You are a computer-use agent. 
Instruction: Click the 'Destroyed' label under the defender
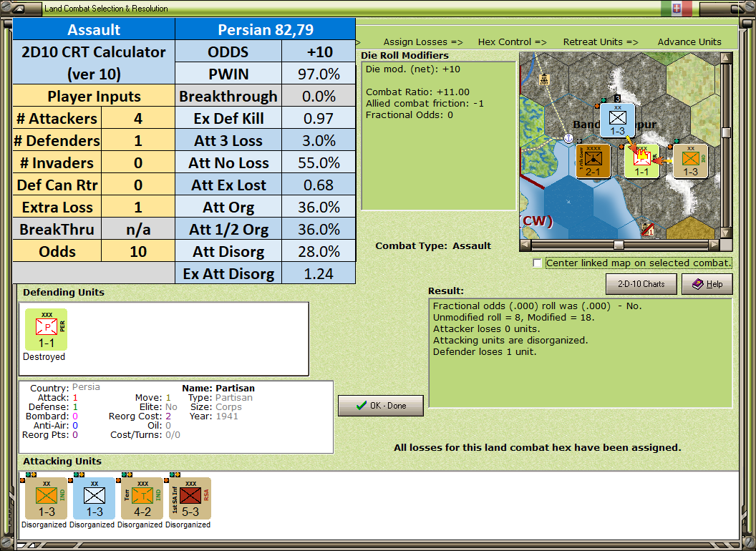(x=44, y=357)
